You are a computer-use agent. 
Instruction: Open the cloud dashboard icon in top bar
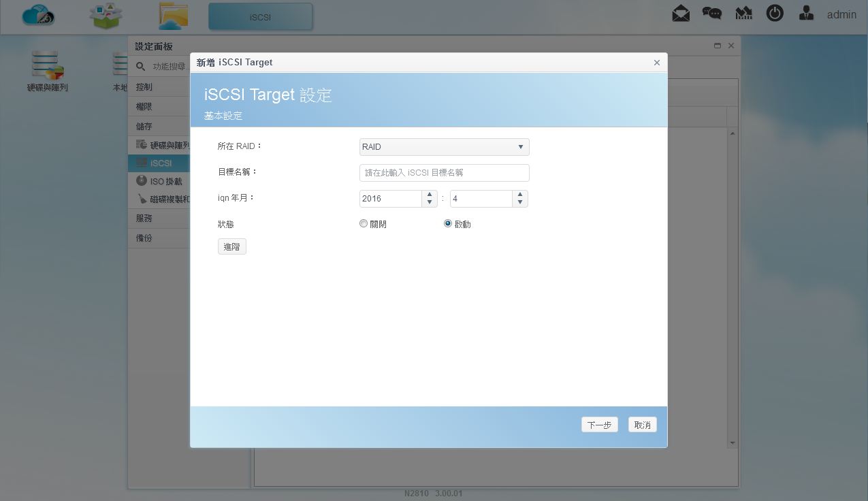(38, 15)
